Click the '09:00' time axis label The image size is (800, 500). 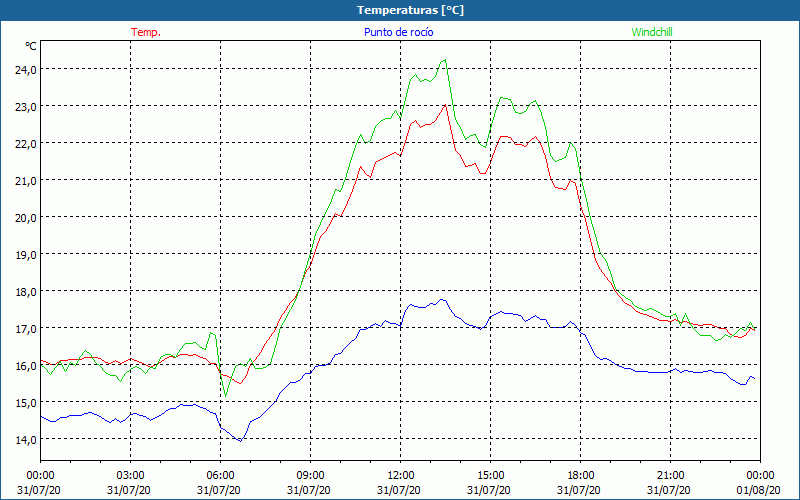pyautogui.click(x=310, y=476)
